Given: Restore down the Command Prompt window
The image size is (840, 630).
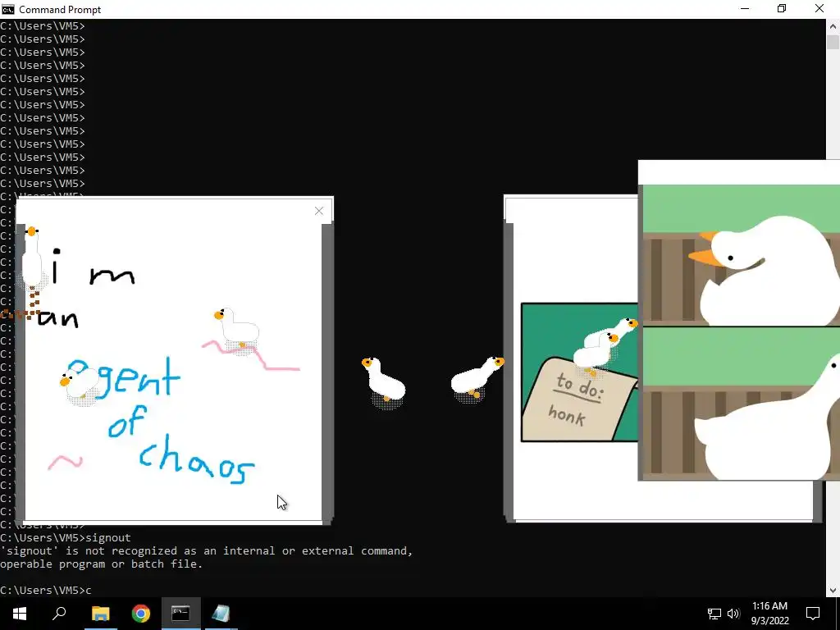Looking at the screenshot, I should point(782,9).
